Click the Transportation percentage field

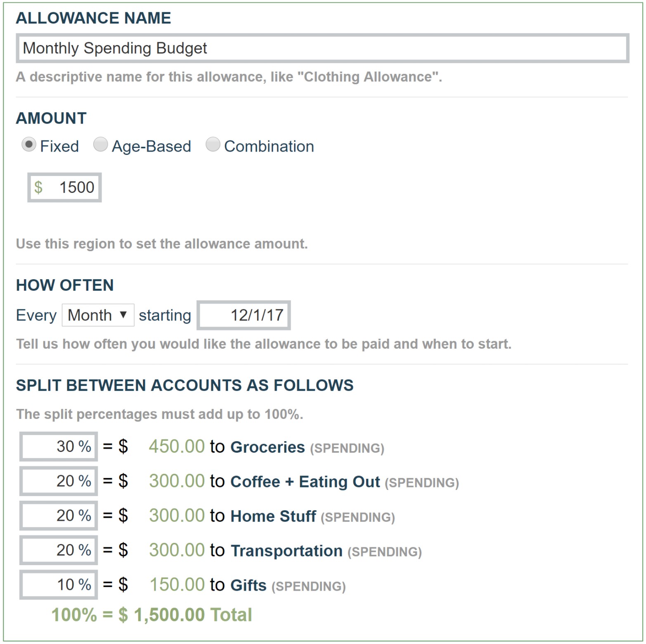pos(58,550)
